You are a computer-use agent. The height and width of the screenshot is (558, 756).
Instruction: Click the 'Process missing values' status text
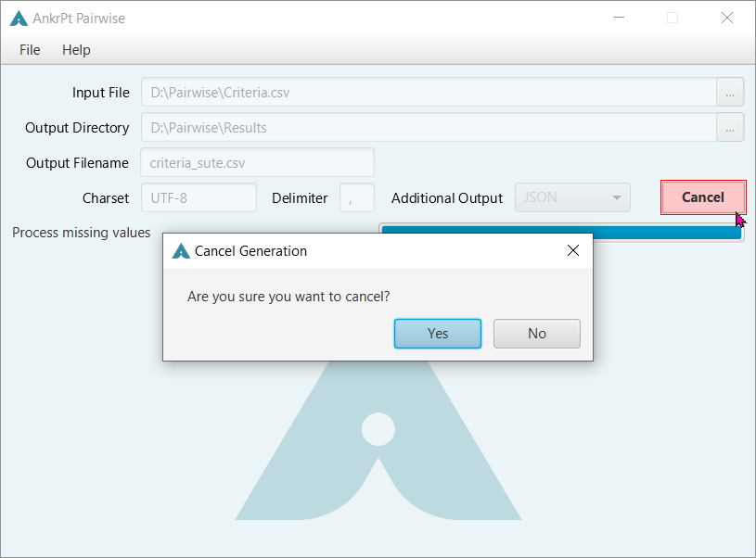(x=82, y=233)
